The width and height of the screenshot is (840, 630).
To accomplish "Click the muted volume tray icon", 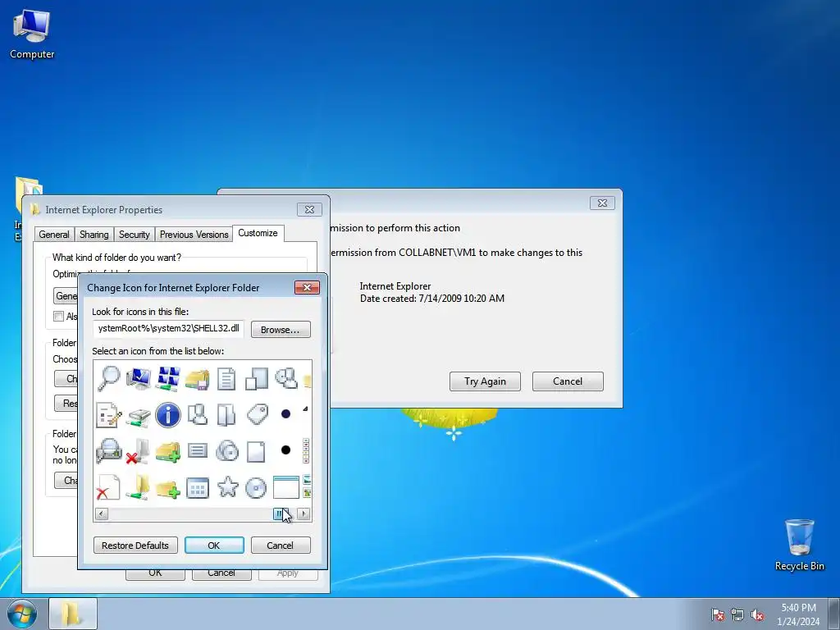I will point(757,614).
